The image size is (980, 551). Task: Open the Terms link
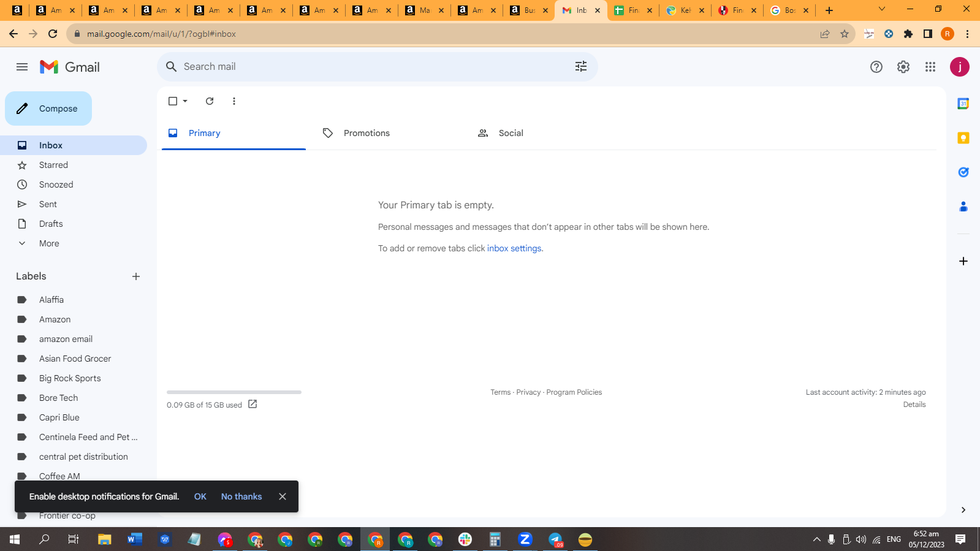(500, 392)
